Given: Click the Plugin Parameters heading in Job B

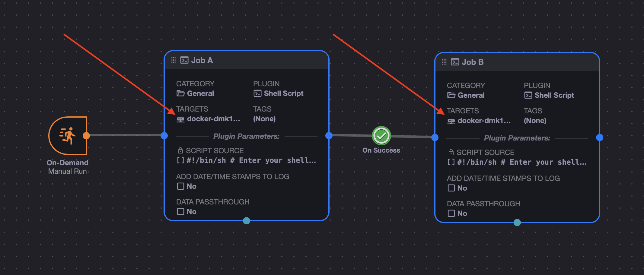Looking at the screenshot, I should (x=517, y=138).
